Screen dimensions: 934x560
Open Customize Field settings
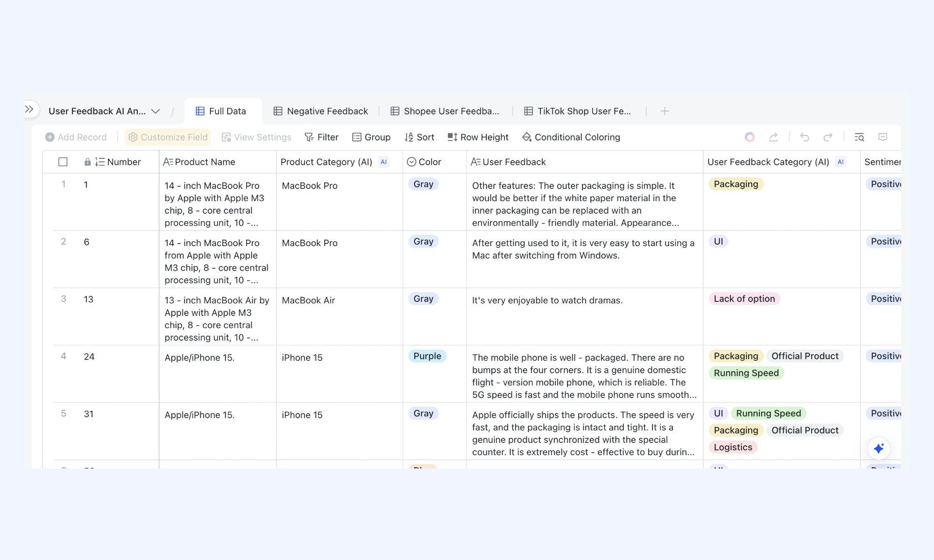click(x=168, y=137)
